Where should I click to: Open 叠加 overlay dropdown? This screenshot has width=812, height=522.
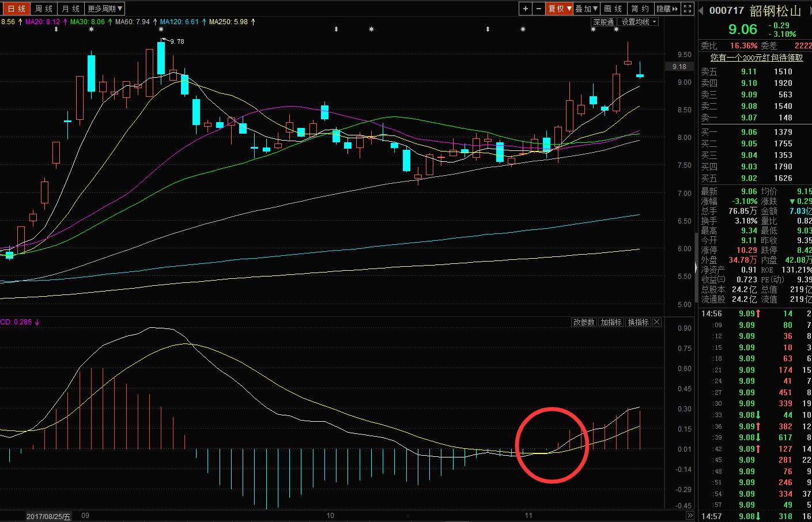tap(587, 9)
